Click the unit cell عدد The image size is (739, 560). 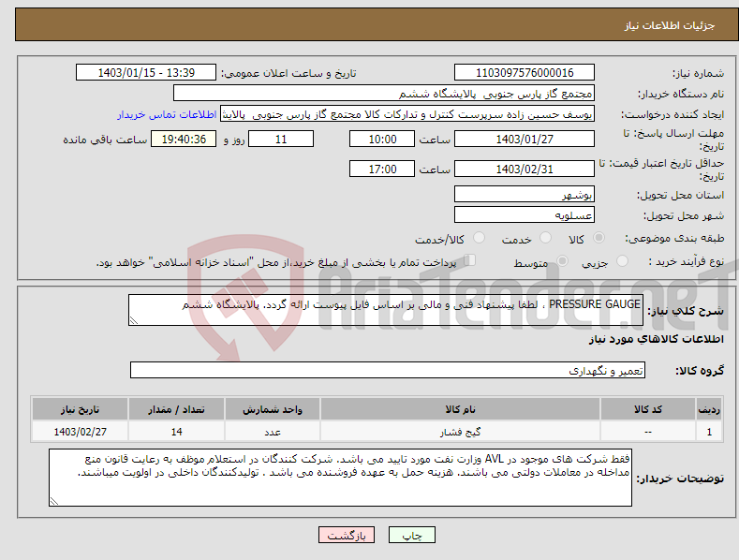pyautogui.click(x=273, y=432)
